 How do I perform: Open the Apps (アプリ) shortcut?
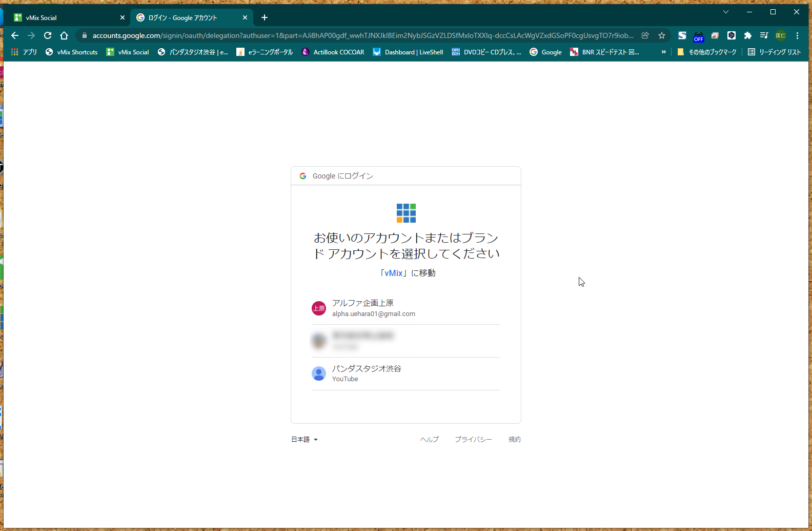coord(24,52)
